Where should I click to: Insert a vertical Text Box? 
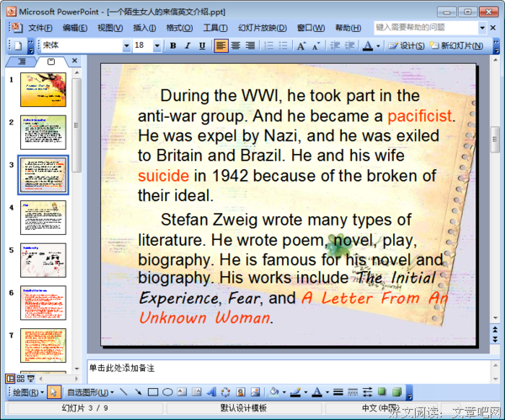[x=196, y=392]
